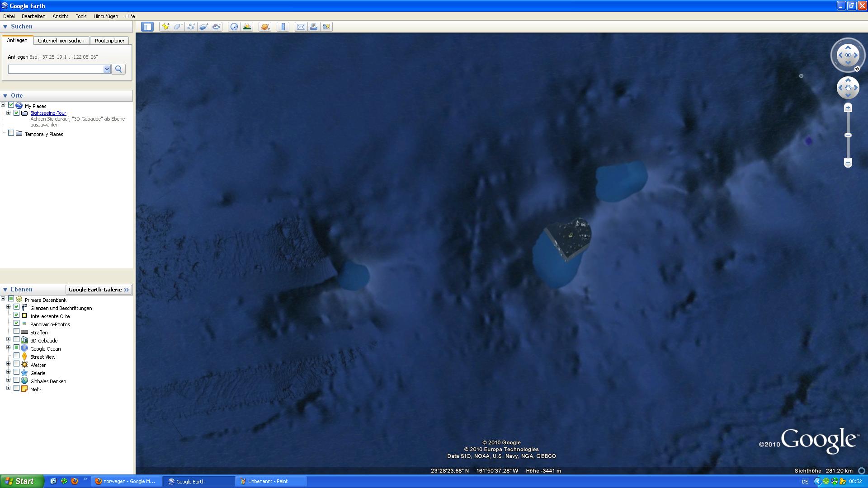Record a tour with the camera icon
Screen dimensions: 868x488
[x=217, y=27]
